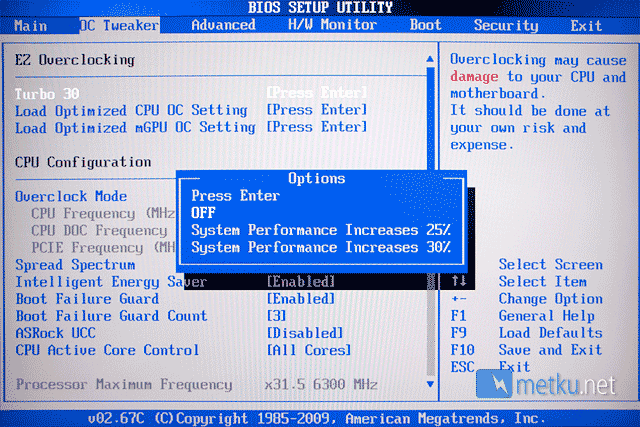Select Intelligent Energy Saver item
Viewport: 640px width, 427px height.
point(111,282)
